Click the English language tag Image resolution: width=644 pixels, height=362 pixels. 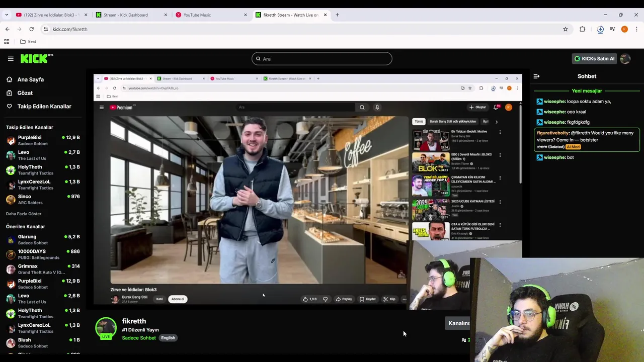coord(168,338)
